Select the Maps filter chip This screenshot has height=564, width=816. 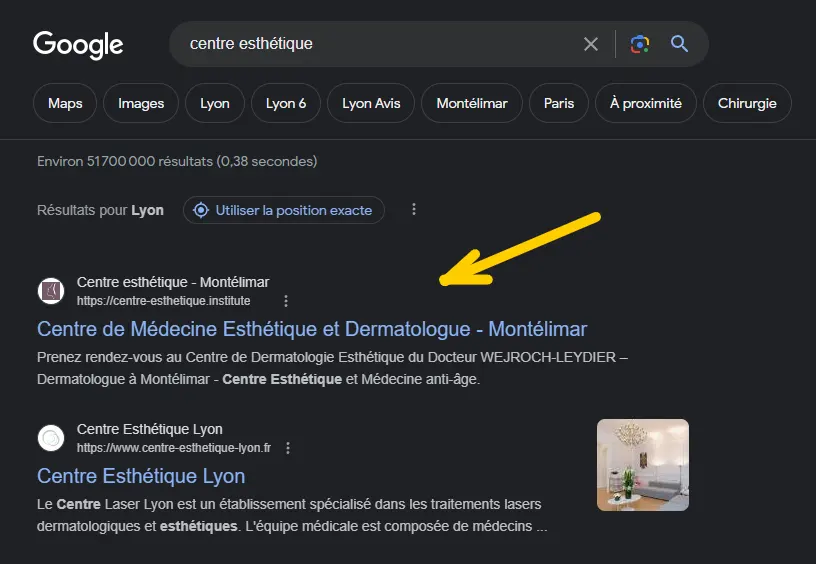click(65, 103)
